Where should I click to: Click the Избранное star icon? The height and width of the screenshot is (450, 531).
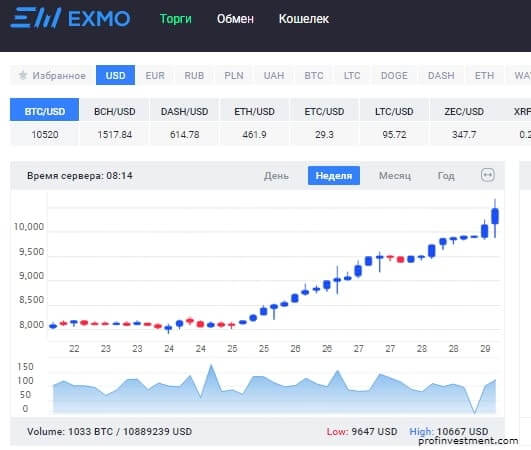(23, 75)
